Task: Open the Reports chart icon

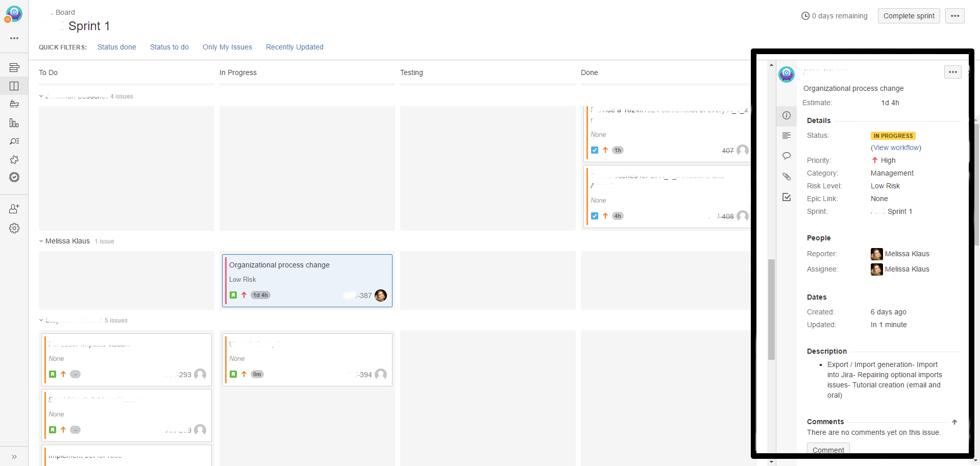Action: 14,122
